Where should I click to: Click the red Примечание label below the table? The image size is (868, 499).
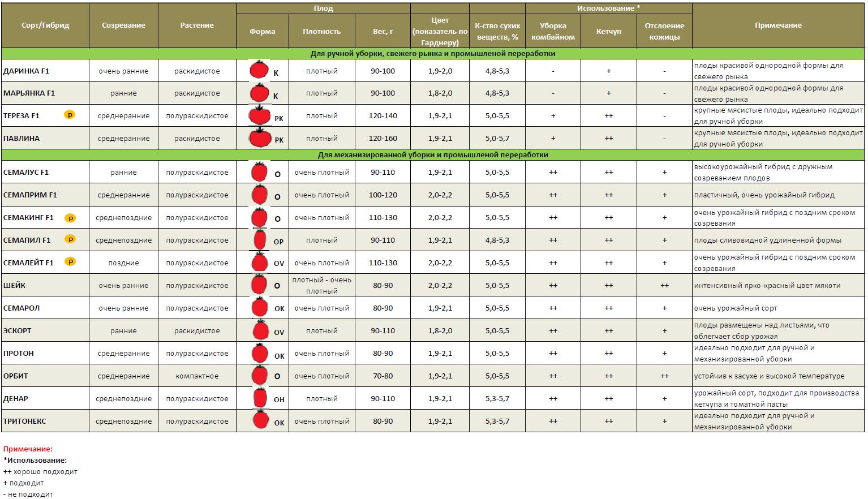pyautogui.click(x=28, y=449)
